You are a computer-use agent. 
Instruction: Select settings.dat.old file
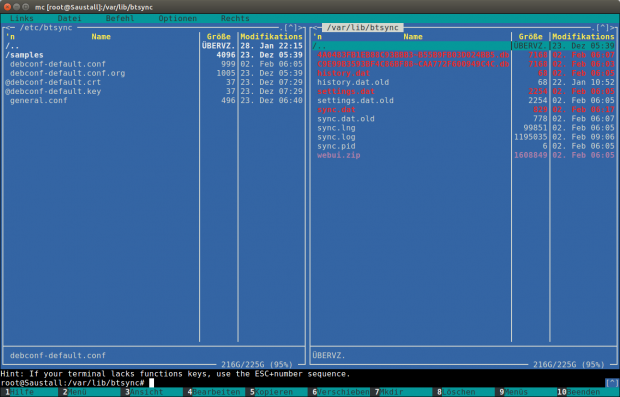[463, 100]
